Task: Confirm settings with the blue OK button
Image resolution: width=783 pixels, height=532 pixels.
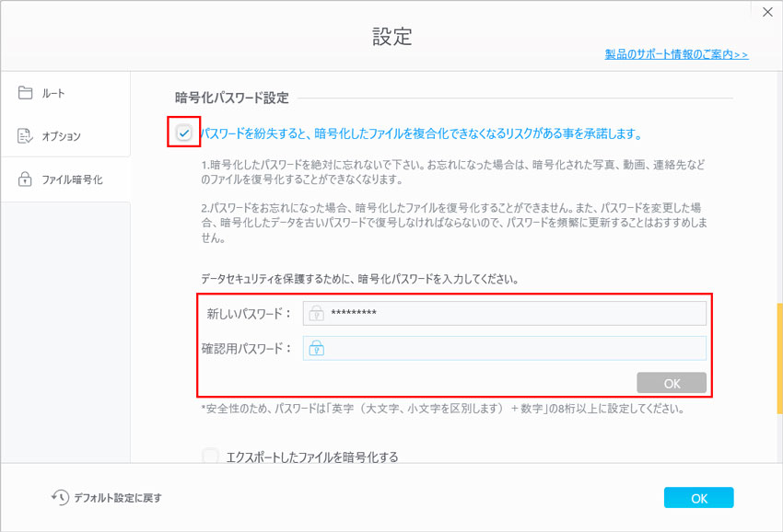Action: coord(698,497)
